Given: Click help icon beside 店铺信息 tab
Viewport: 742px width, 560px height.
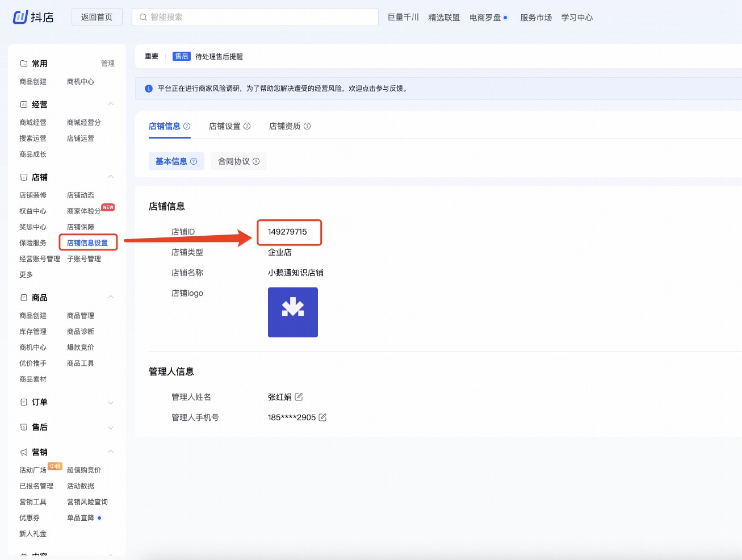Looking at the screenshot, I should click(x=187, y=126).
